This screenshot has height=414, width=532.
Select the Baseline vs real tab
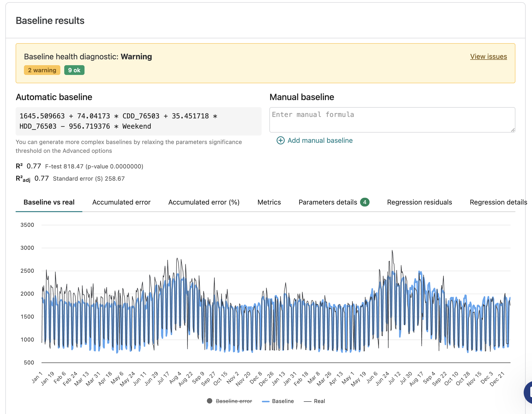[x=49, y=202]
